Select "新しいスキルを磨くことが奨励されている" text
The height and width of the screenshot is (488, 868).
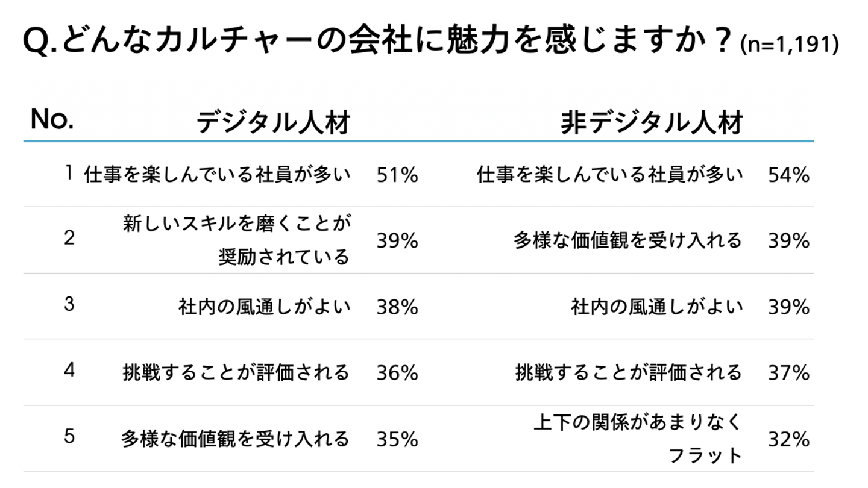tap(236, 240)
